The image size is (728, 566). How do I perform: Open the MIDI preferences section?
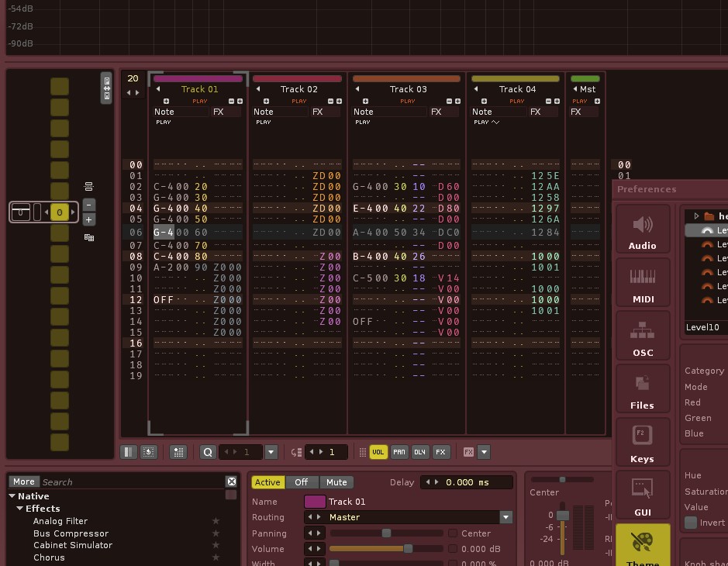(x=643, y=283)
